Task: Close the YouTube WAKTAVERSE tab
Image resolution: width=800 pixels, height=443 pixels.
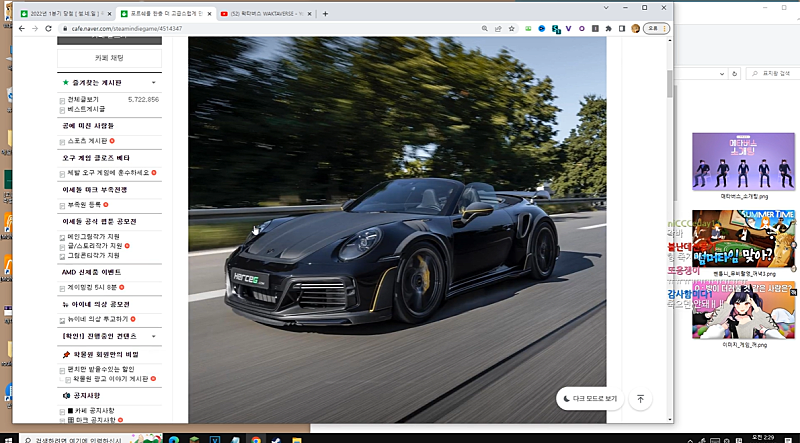Action: 309,14
